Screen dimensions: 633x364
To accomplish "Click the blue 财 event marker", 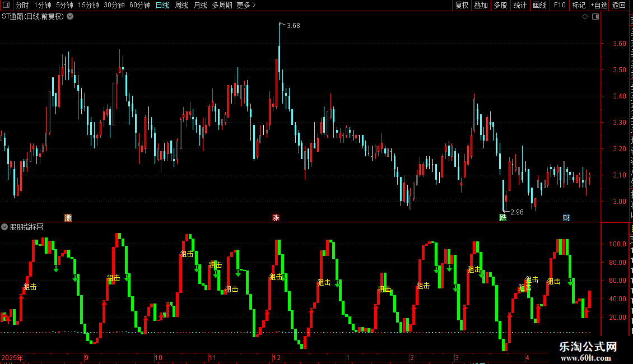I will (x=566, y=218).
